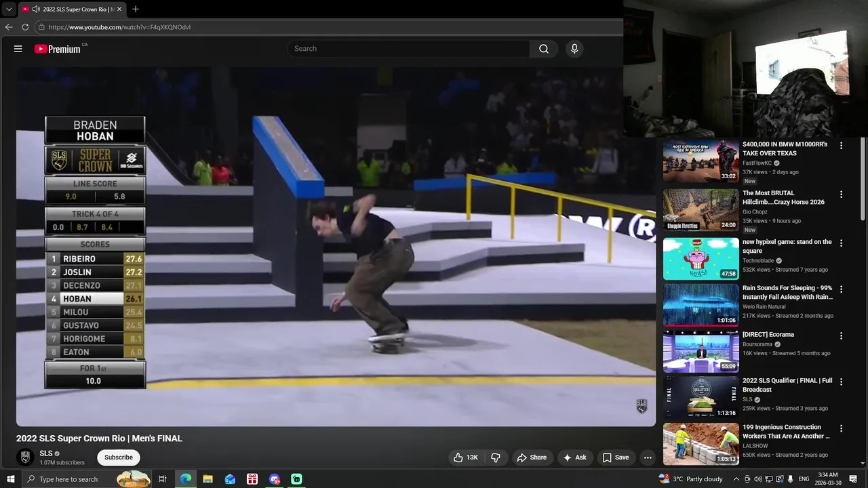Go back in the browser

9,27
